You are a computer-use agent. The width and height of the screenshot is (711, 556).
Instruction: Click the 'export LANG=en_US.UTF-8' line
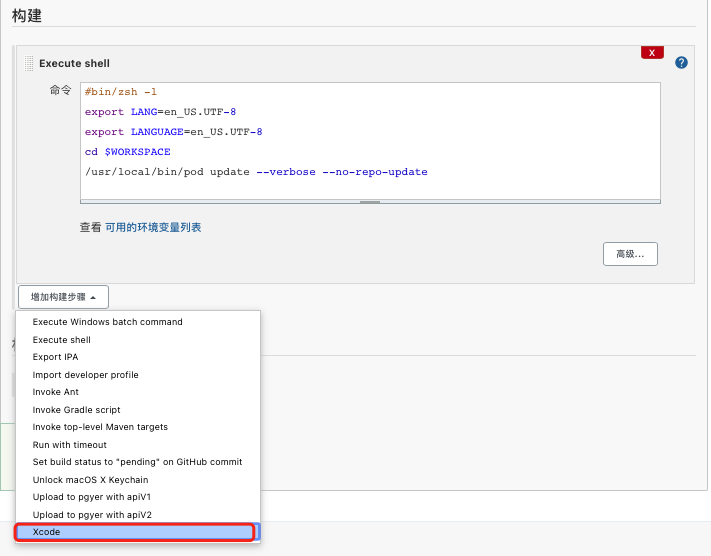[x=160, y=112]
